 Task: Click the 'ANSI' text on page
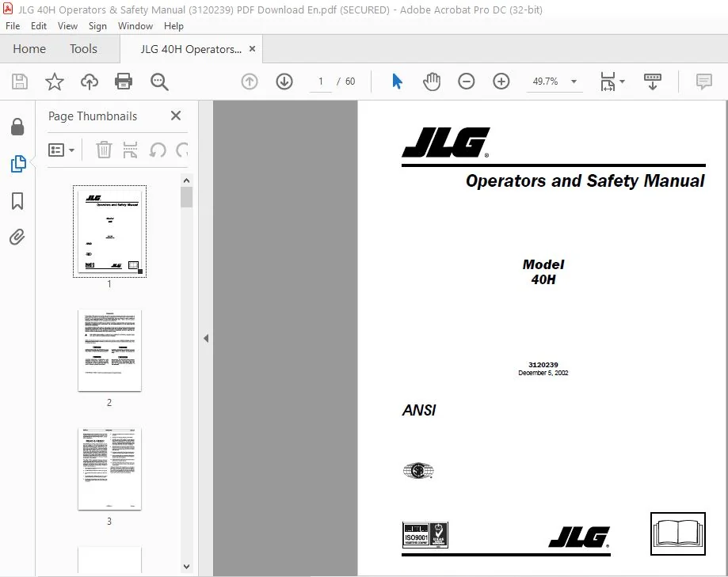point(419,410)
